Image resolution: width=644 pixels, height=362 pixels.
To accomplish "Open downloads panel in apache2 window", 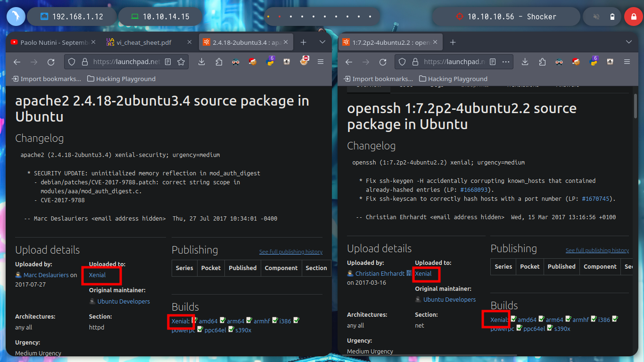I will click(202, 62).
